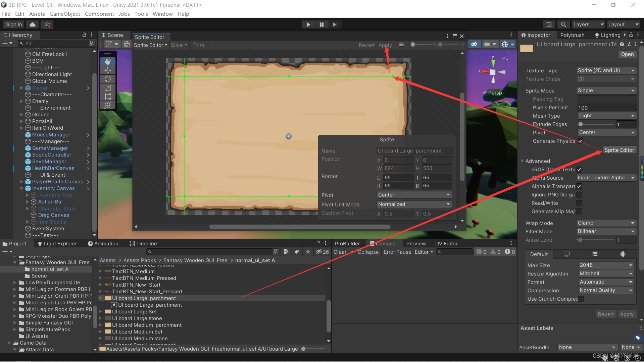Screen dimensions: 644x362
Task: Uncheck Alpha Is Transparent
Action: [579, 186]
